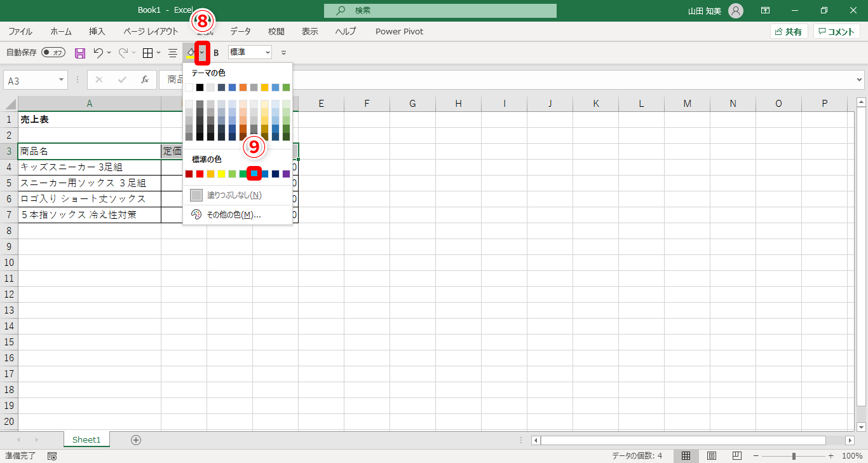Viewport: 868px width, 463px height.
Task: Cancel formula entry with the X icon
Action: click(x=98, y=79)
